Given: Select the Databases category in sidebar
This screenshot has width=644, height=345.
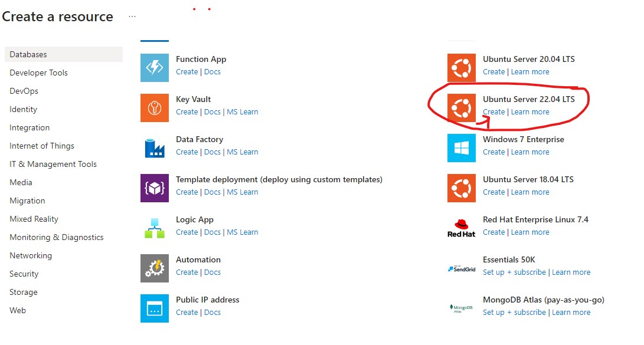Looking at the screenshot, I should (28, 54).
